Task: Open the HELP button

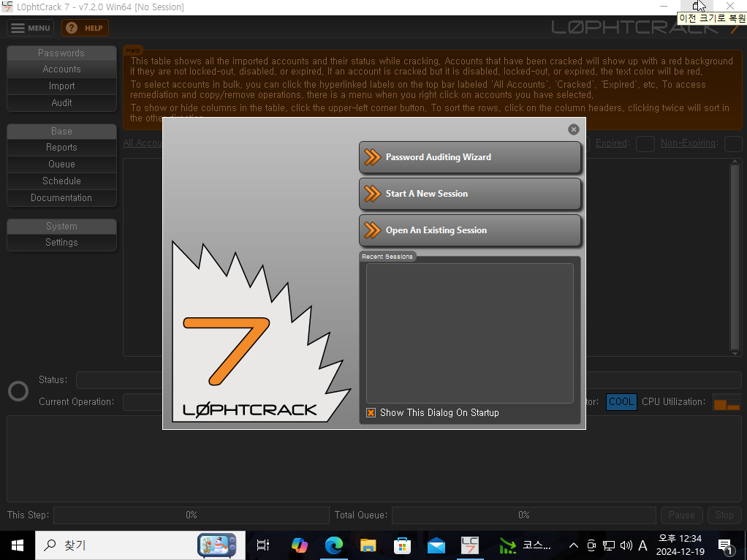Action: [86, 28]
